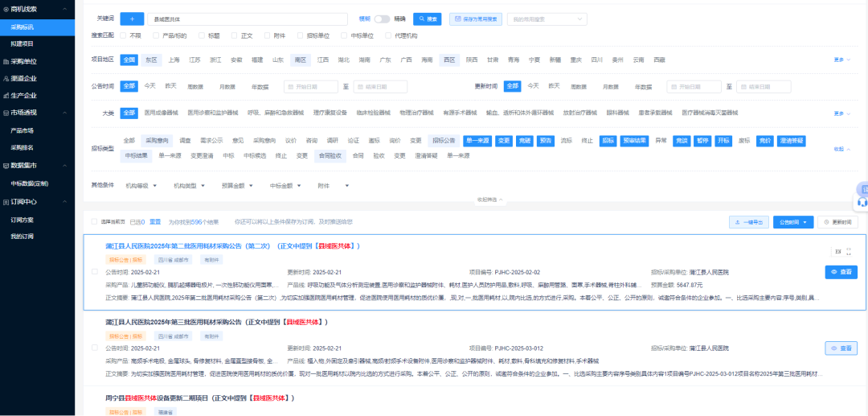
Task: Open 周宁县县域医共体设备更新二期项目 title
Action: (200, 397)
